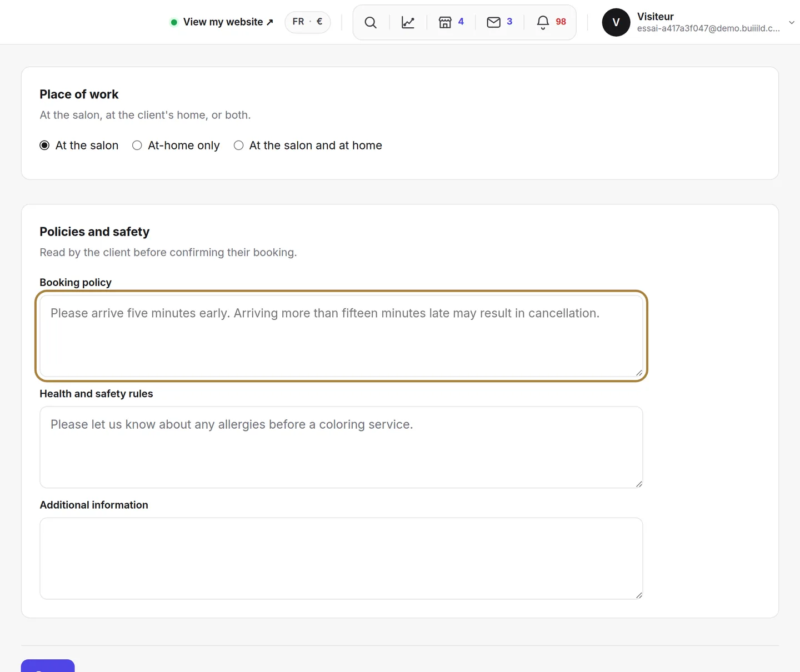Open the analytics chart icon

(x=408, y=22)
